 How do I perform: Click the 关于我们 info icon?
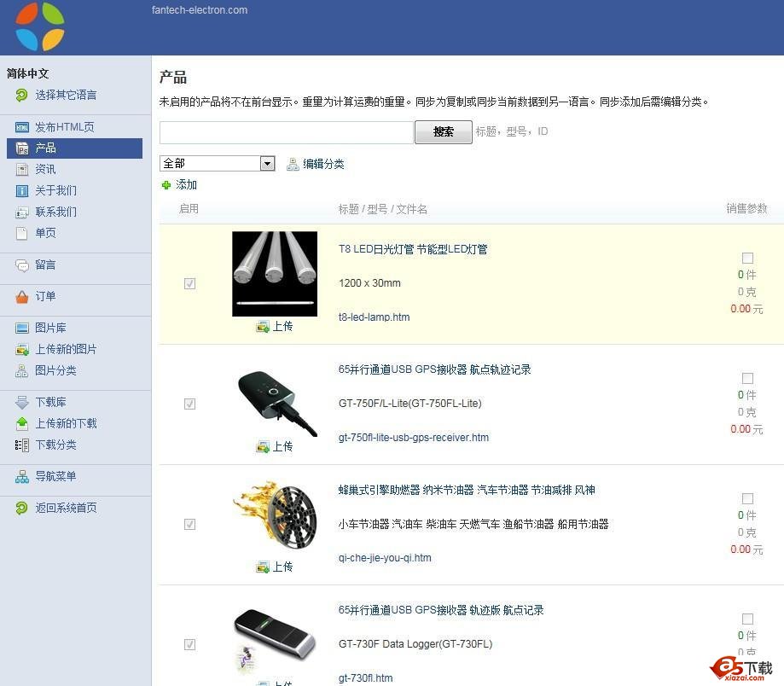[21, 190]
